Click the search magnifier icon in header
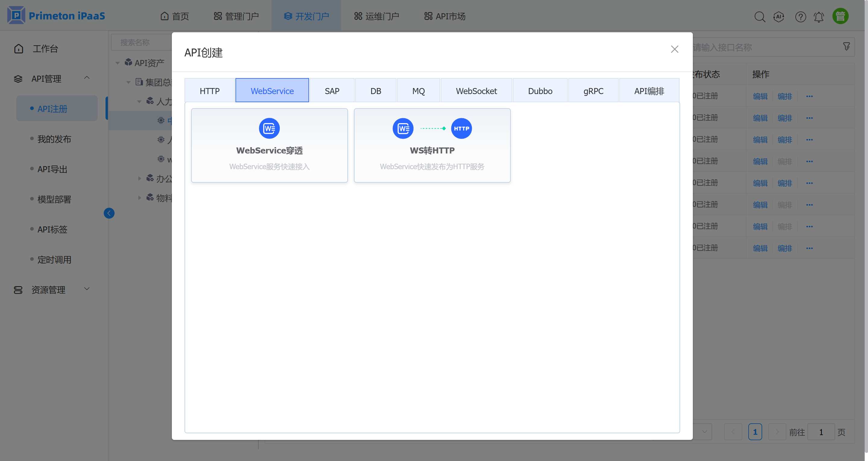 pyautogui.click(x=759, y=17)
